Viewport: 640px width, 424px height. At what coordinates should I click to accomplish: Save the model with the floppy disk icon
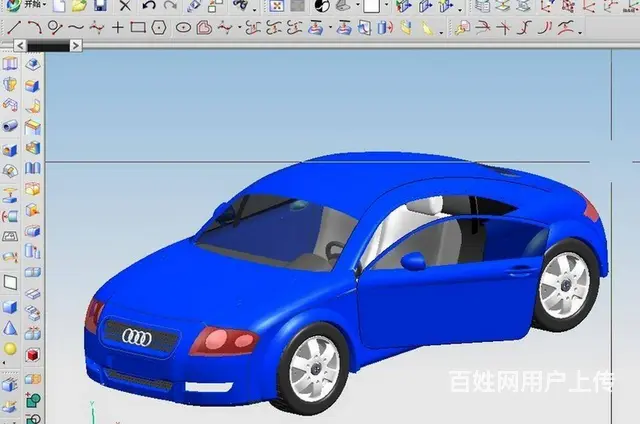(99, 6)
